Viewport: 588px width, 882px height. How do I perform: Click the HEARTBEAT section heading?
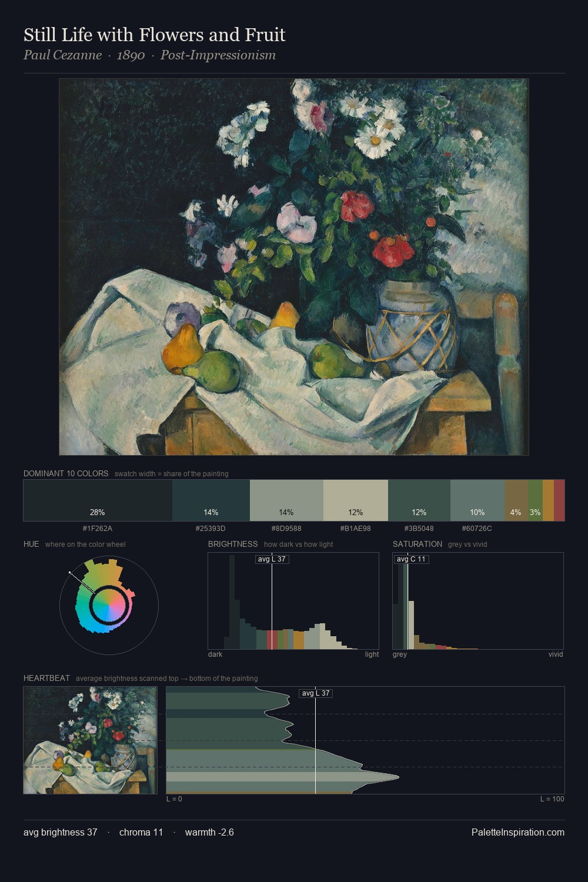click(x=46, y=678)
